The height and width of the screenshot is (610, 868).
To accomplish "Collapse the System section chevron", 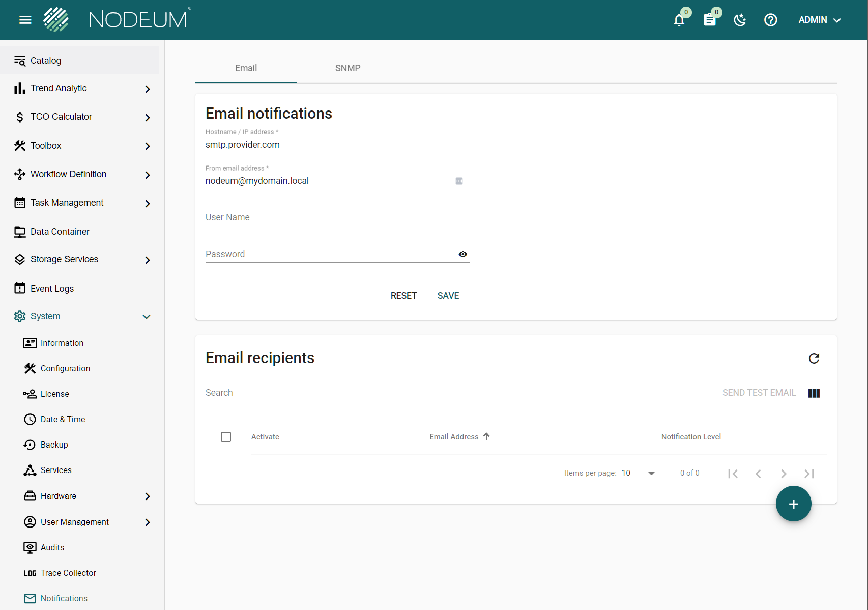I will pyautogui.click(x=147, y=317).
